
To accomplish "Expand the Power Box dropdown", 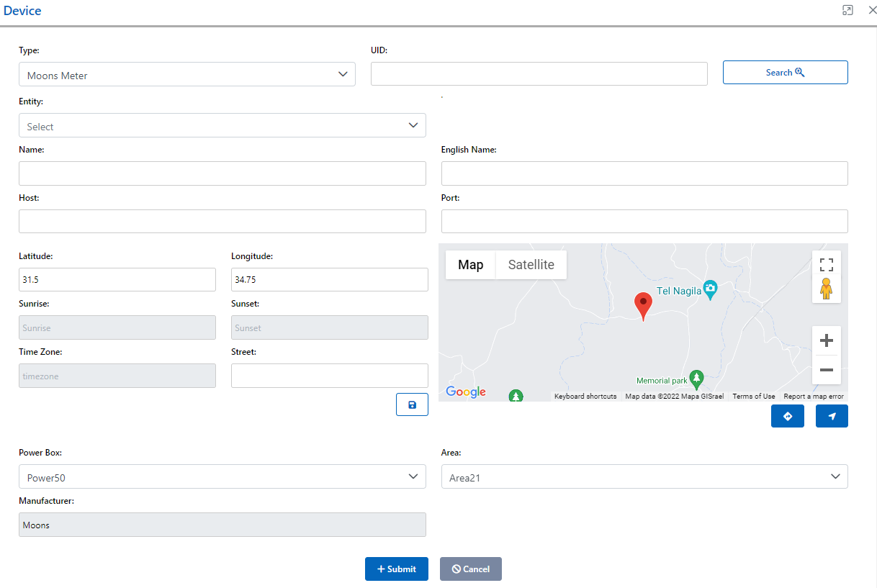I will pos(222,476).
